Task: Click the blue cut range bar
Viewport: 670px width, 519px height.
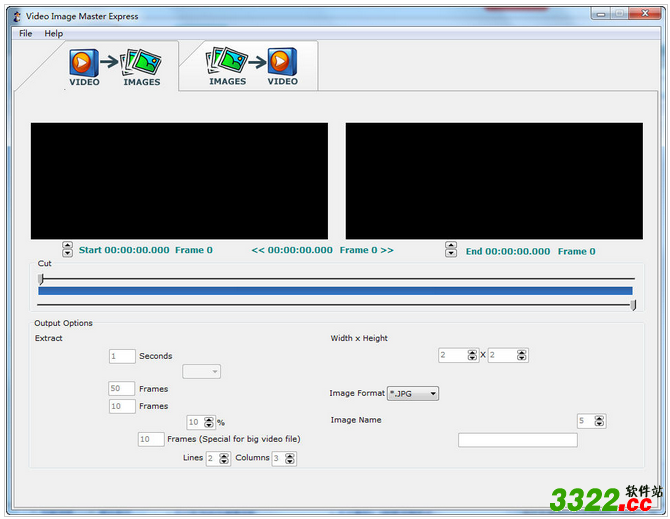Action: 335,291
